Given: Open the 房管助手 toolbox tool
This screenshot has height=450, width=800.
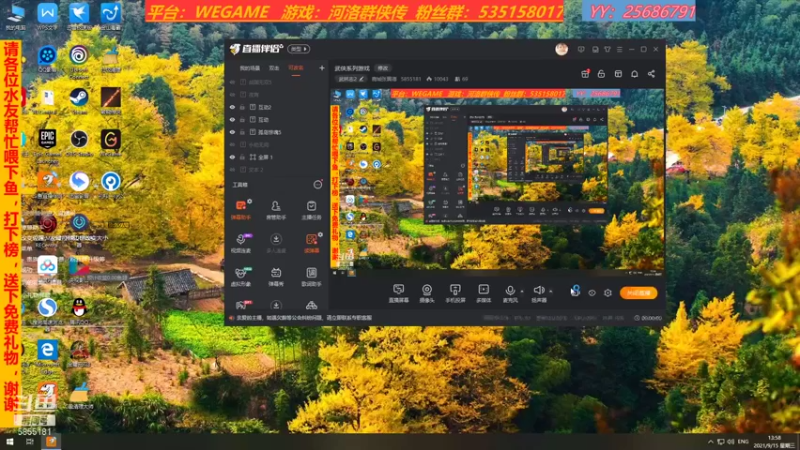Looking at the screenshot, I should coord(276,209).
